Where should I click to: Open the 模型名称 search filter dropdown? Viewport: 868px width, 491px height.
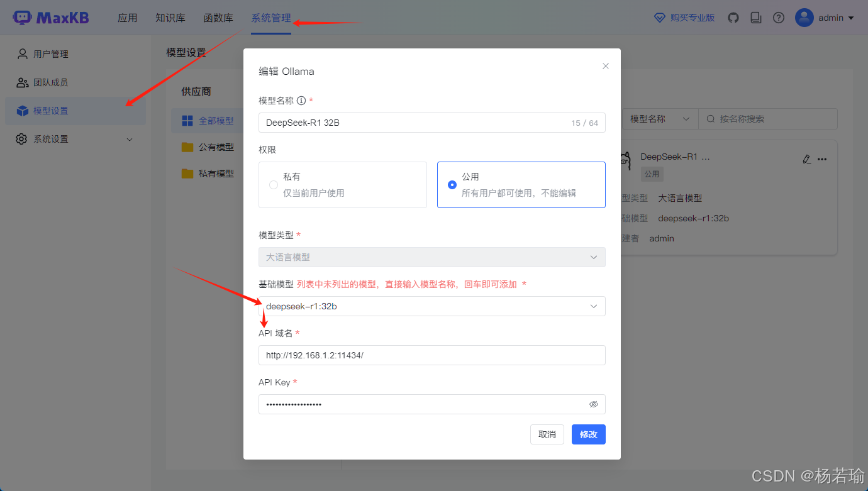(659, 119)
